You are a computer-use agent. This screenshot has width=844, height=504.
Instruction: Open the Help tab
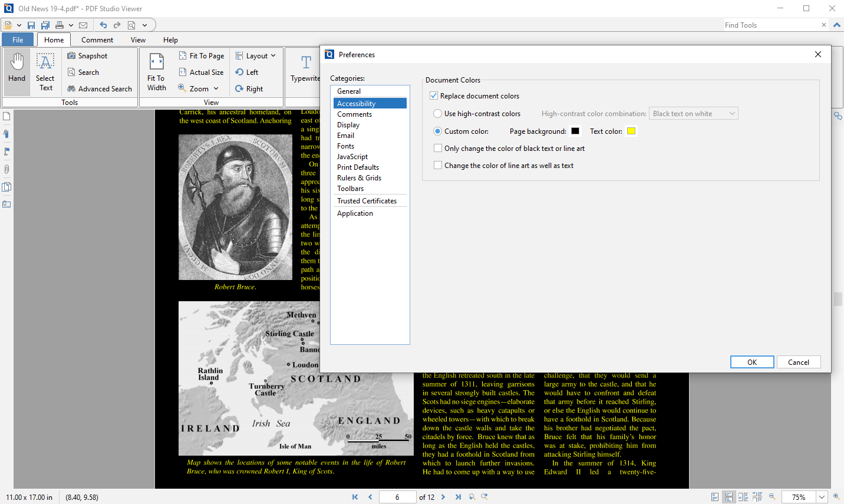[170, 40]
